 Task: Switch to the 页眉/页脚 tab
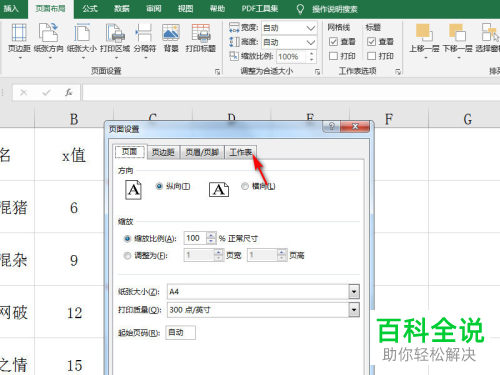click(202, 153)
